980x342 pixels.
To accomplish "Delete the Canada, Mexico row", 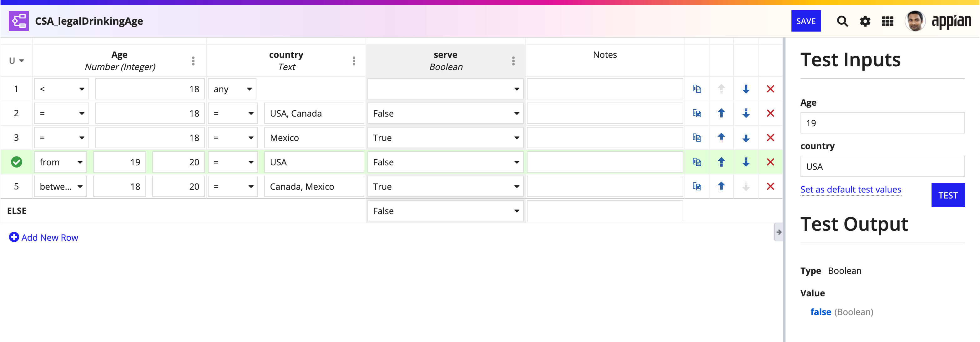I will 770,186.
